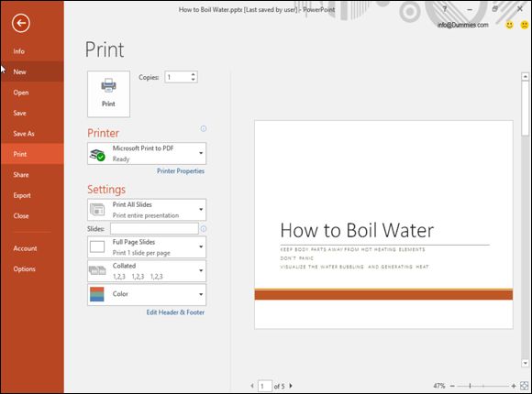Open the Printer Properties link
Image resolution: width=532 pixels, height=394 pixels.
click(181, 171)
